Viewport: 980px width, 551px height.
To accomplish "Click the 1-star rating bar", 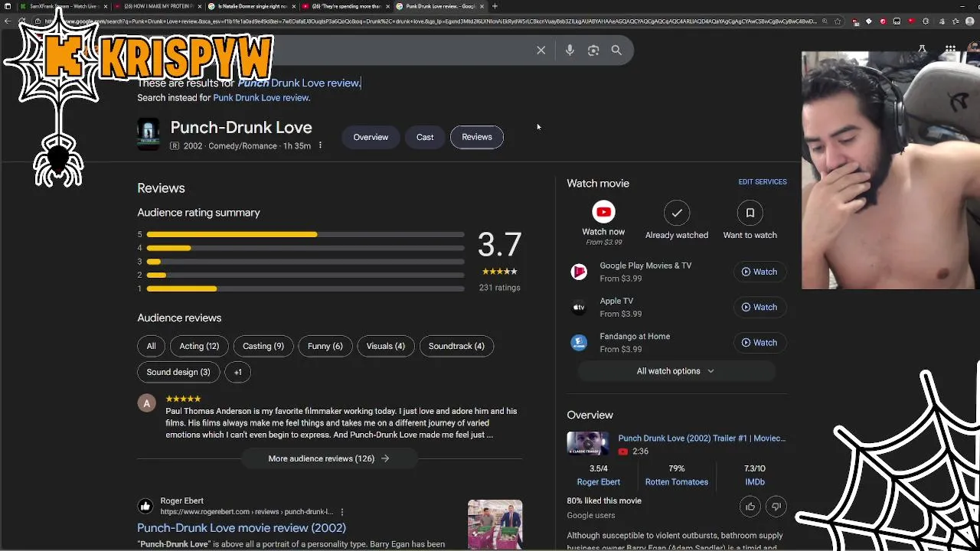I will (305, 289).
